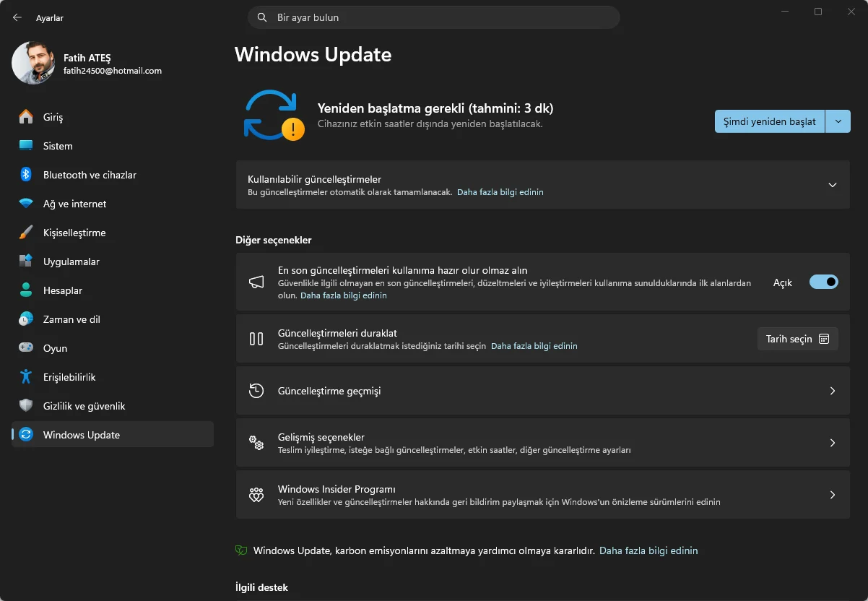This screenshot has width=868, height=601.
Task: Click Tarih seçin button
Action: coord(798,339)
